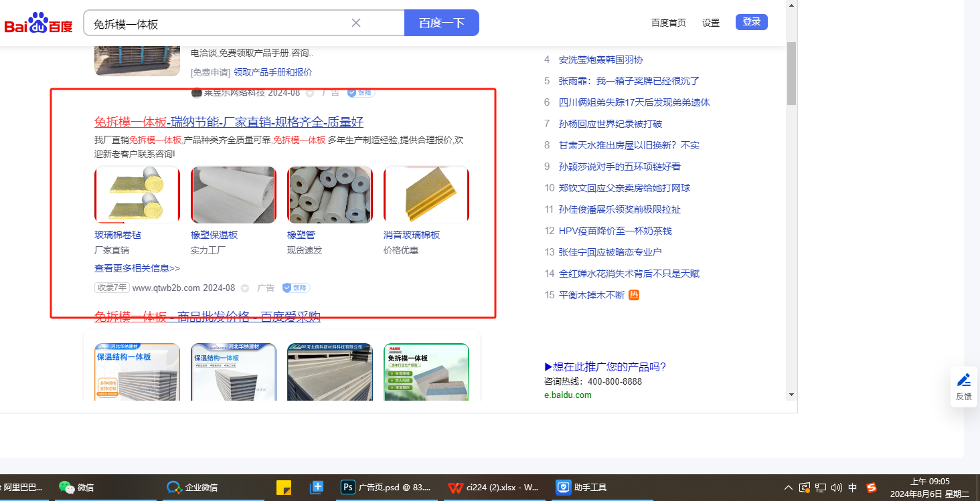
Task: Open hot search 甘肃天水推出房屋以旧换新？不实
Action: pos(629,145)
